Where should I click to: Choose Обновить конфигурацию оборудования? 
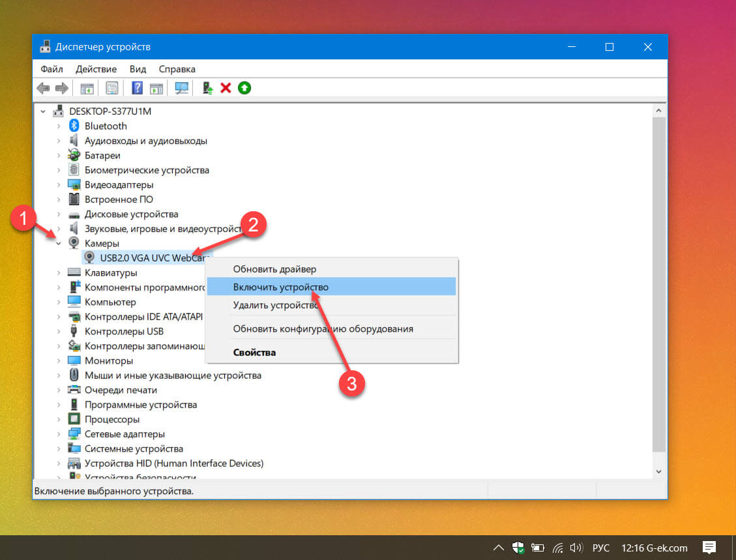coord(331,329)
